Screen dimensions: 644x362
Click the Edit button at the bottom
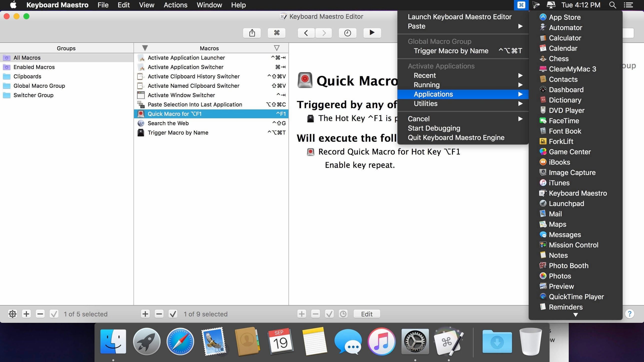click(367, 314)
